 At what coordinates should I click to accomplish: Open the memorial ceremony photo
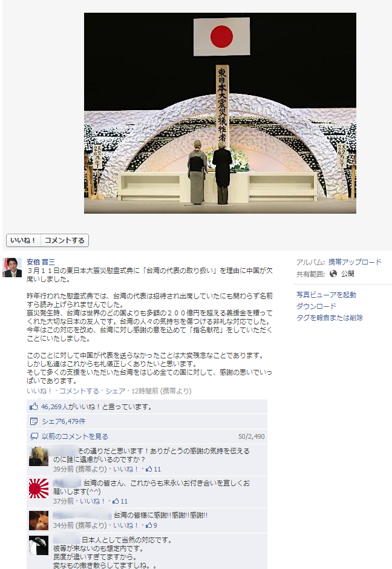pos(220,113)
